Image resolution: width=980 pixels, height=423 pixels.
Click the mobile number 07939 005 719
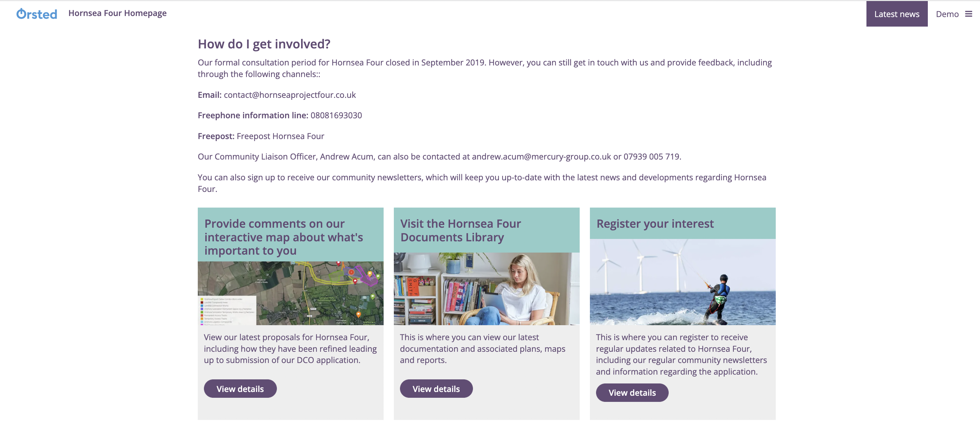coord(651,157)
